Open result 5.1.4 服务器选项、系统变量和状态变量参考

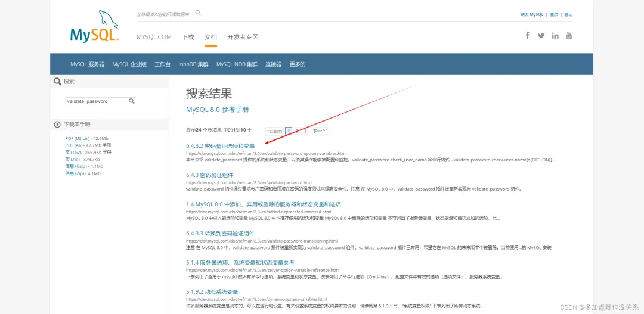coord(240,263)
